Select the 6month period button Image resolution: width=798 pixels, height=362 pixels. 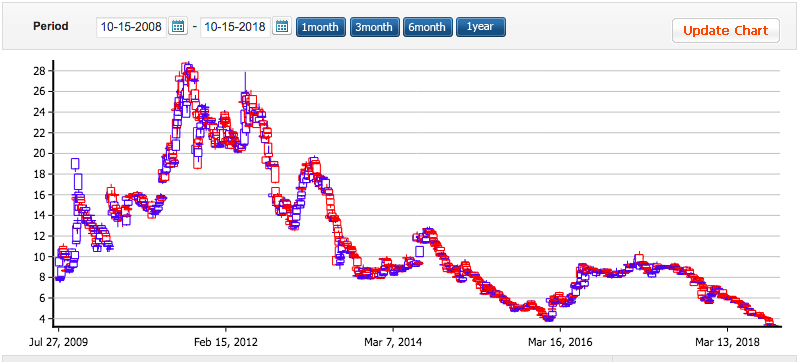pos(428,27)
